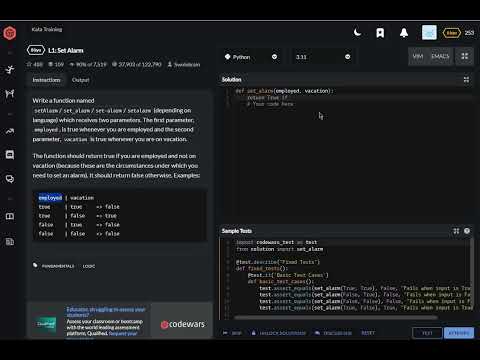Click the def set_alarm code line

click(284, 91)
